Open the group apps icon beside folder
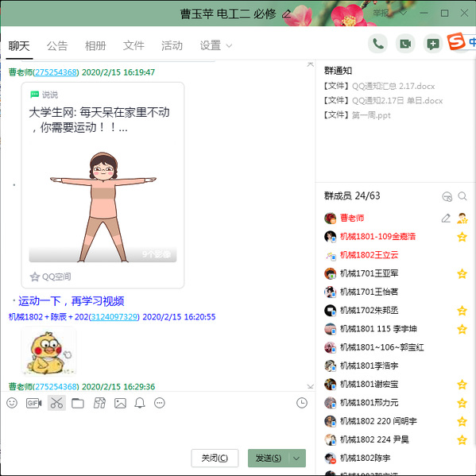 coord(99,403)
